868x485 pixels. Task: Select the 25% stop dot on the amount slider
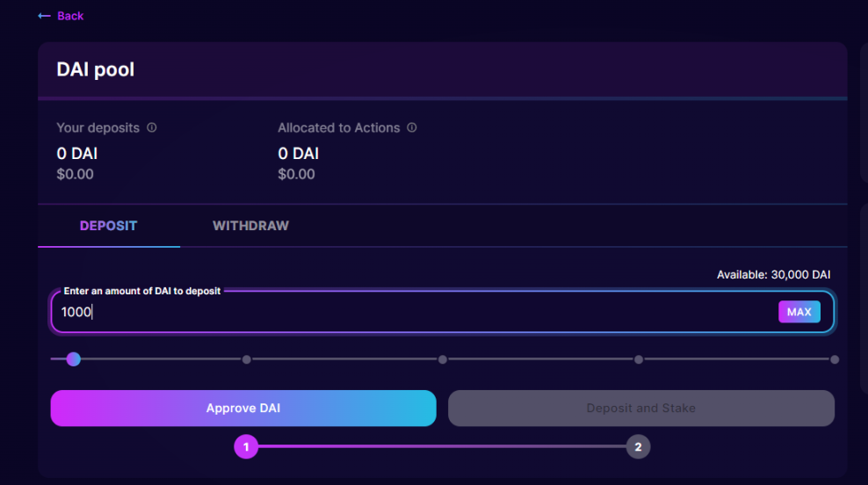coord(247,359)
